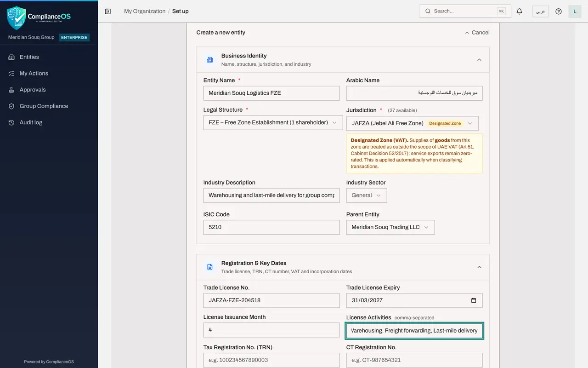Collapse the Registration & Key Dates section

(479, 267)
